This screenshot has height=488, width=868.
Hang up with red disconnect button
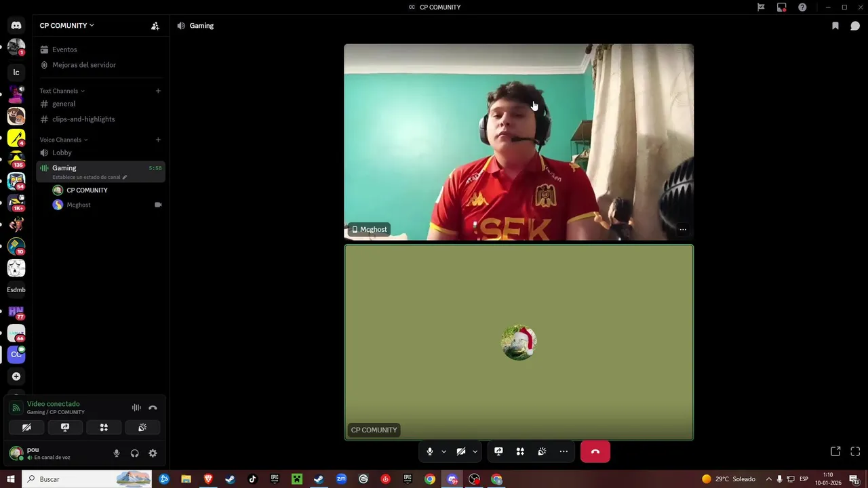point(595,451)
